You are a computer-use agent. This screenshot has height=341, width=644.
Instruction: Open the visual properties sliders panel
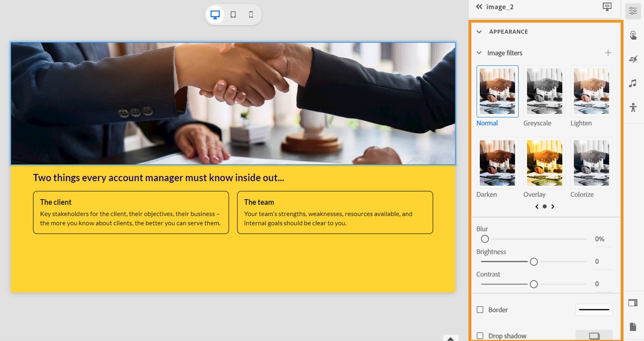(633, 11)
